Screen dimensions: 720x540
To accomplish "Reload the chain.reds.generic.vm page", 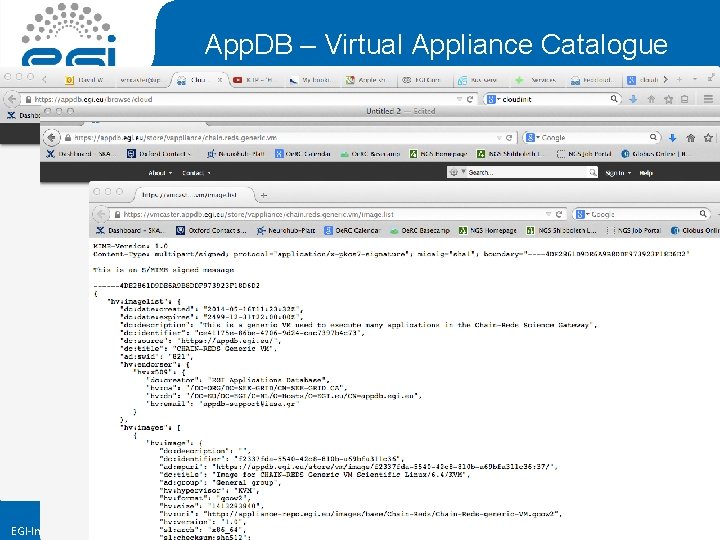I will tap(509, 138).
